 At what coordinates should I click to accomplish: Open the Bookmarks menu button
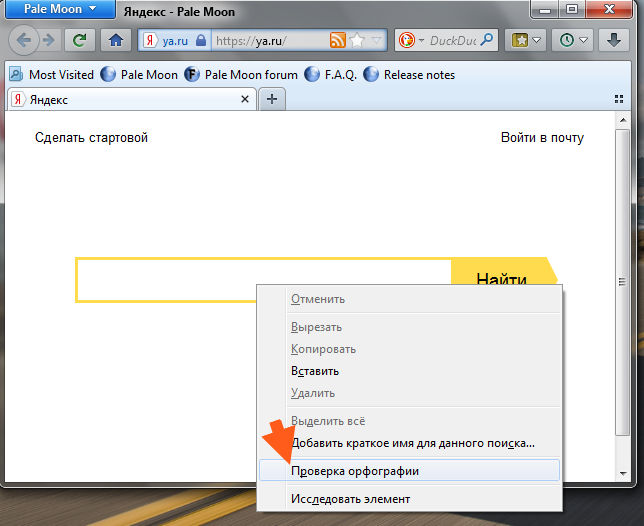click(x=525, y=40)
